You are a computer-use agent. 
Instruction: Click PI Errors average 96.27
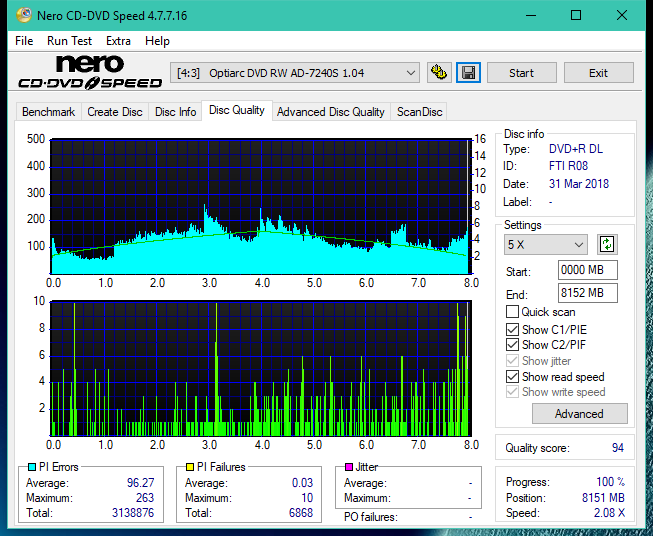(140, 483)
